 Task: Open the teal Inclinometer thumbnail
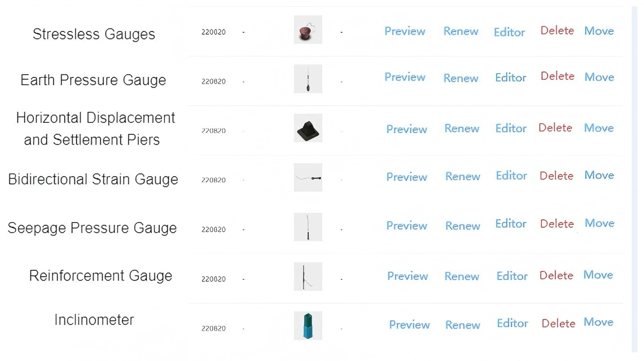pyautogui.click(x=308, y=326)
